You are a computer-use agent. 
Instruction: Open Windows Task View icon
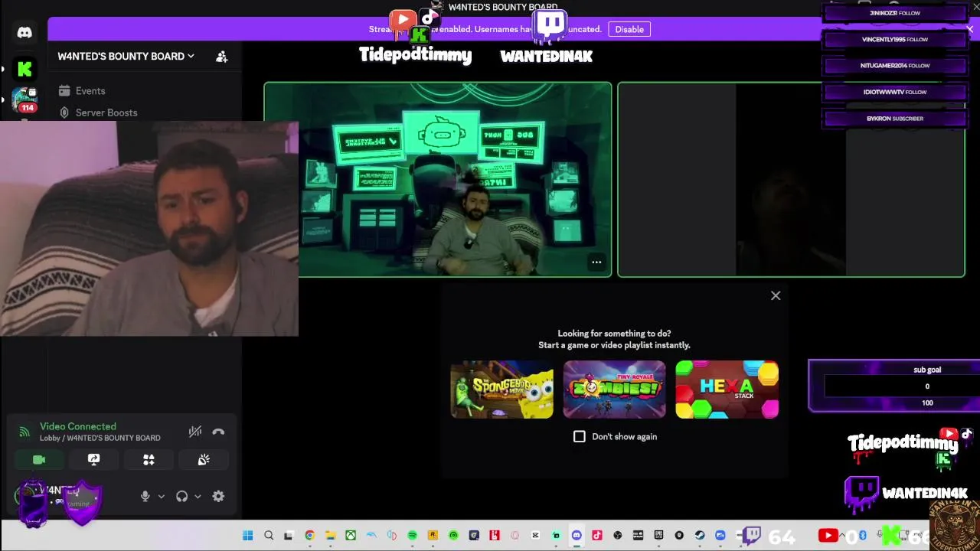(x=289, y=536)
